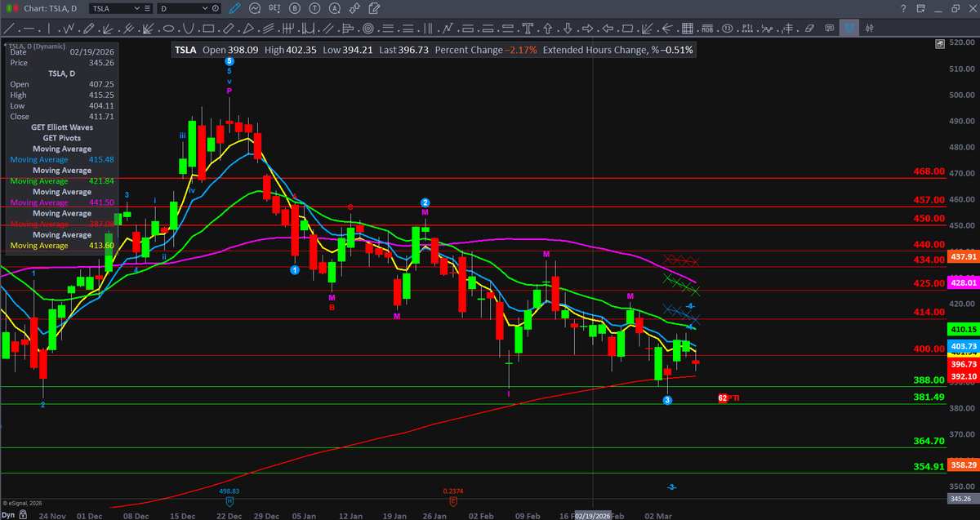
Task: Select the 468.00 price level label
Action: [x=929, y=172]
